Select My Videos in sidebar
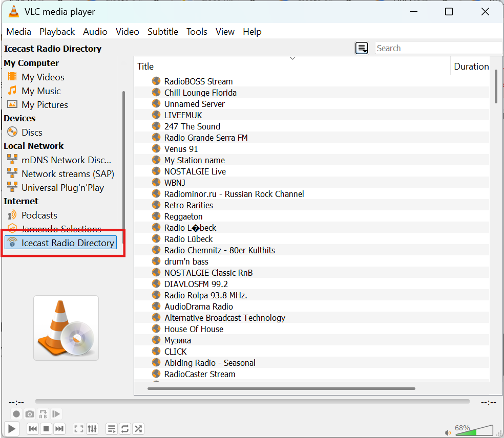The height and width of the screenshot is (438, 504). pyautogui.click(x=43, y=77)
